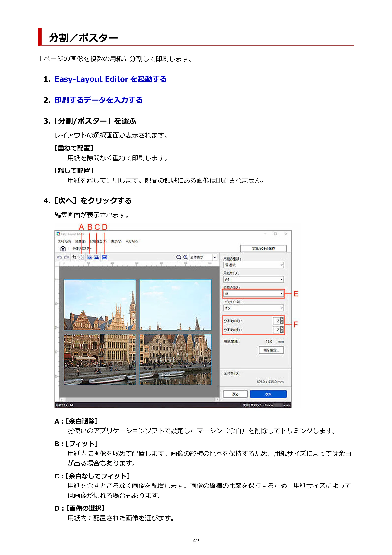Select the Crop tool icon
392x555 pixels.
tap(75, 257)
